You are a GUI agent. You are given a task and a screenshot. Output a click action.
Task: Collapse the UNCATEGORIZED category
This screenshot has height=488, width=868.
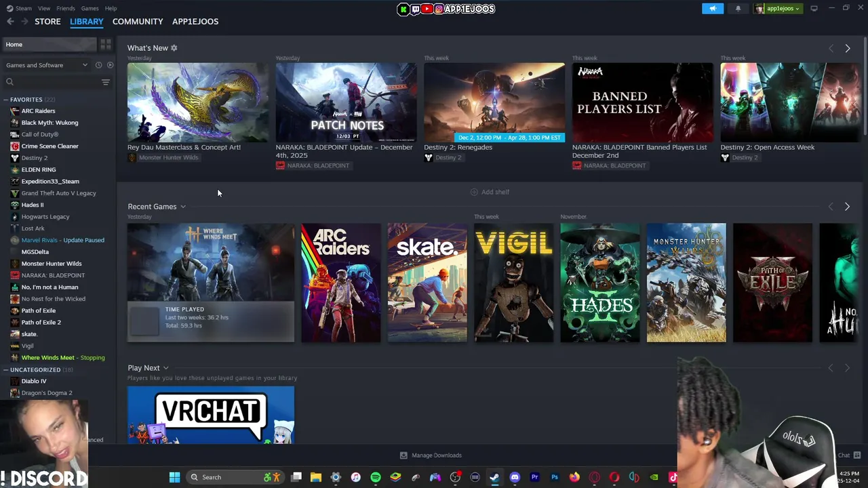[x=5, y=370]
